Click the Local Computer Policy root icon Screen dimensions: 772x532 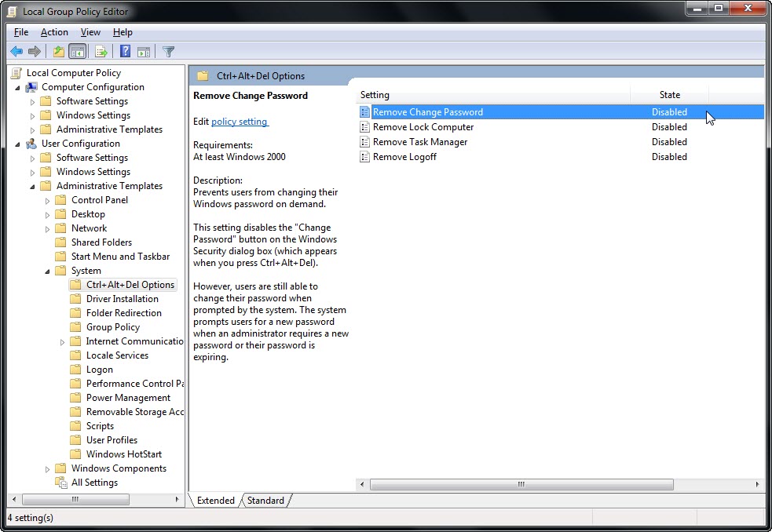[x=16, y=73]
